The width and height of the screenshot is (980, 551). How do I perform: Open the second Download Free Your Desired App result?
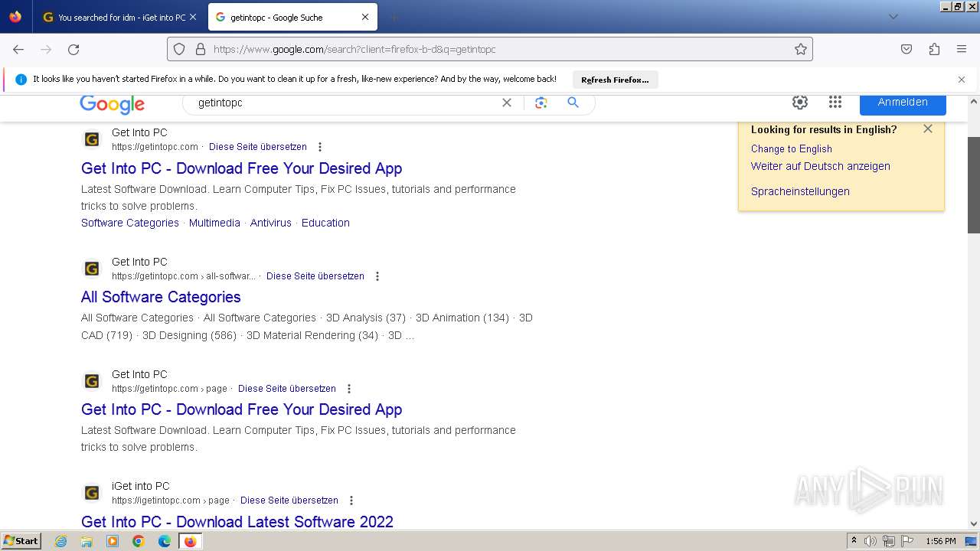pyautogui.click(x=241, y=409)
